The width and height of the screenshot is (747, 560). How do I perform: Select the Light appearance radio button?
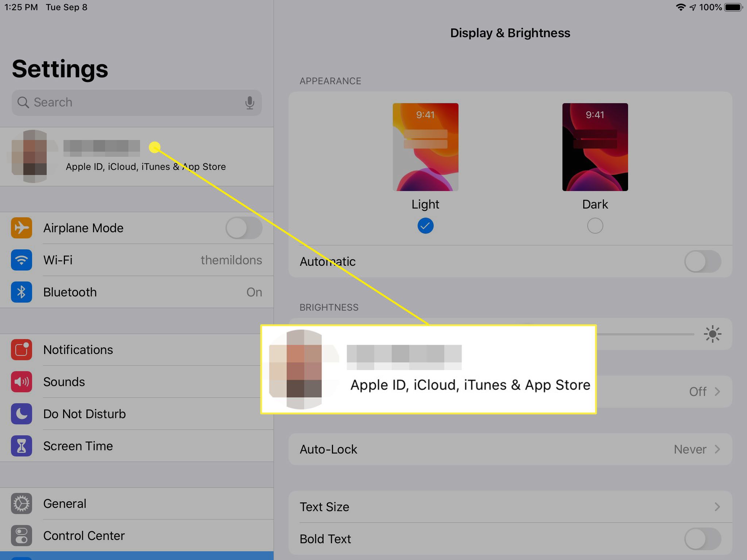tap(425, 226)
